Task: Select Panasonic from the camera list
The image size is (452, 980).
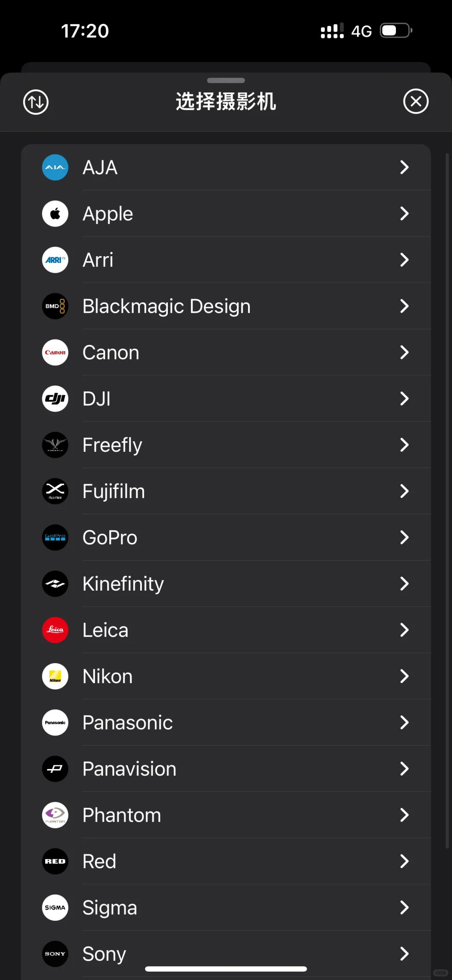Action: (128, 723)
